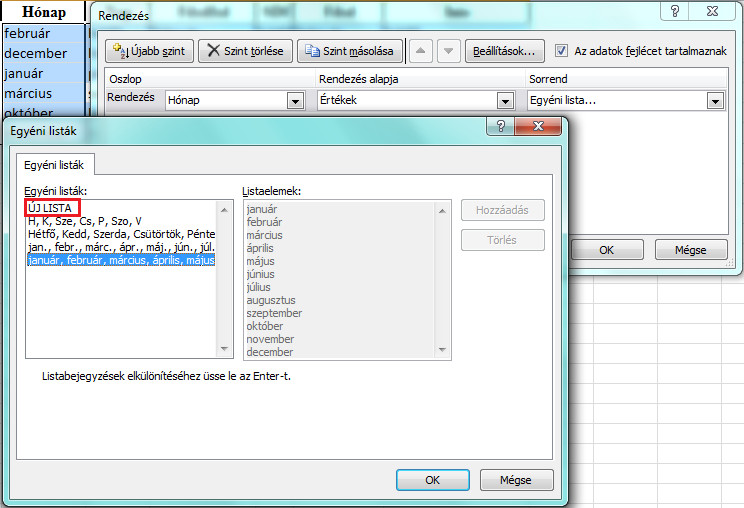Click július in the Listaelemek box
This screenshot has height=508, width=744.
[x=259, y=287]
